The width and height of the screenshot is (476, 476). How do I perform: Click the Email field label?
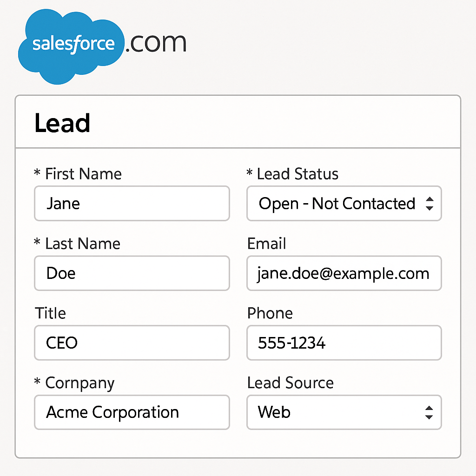tap(267, 244)
